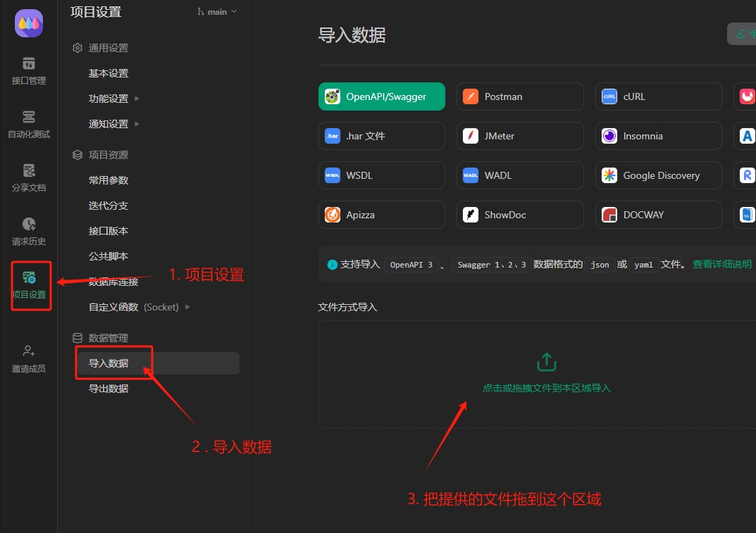Choose ShowDoc import format
Screen dimensions: 756x533
click(520, 214)
